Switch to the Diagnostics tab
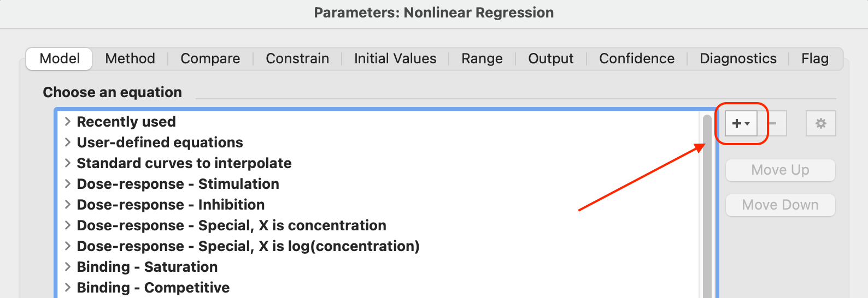The height and width of the screenshot is (298, 868). [738, 58]
